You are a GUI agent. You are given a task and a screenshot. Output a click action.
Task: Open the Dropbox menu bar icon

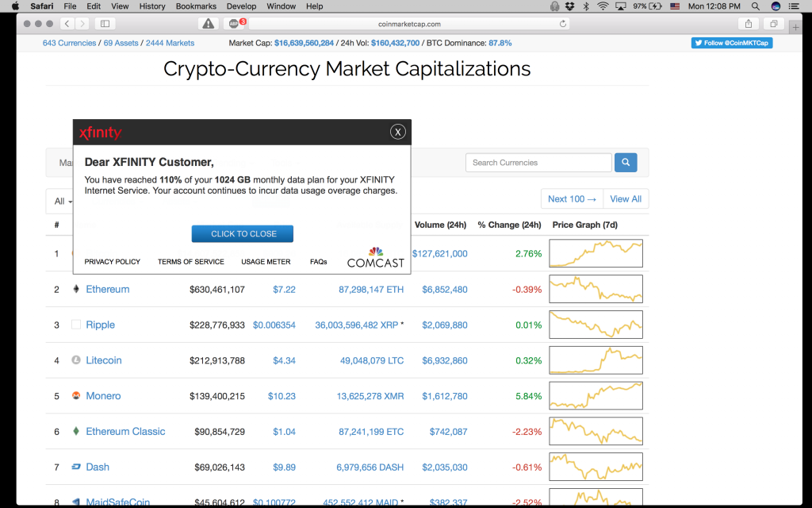click(x=569, y=6)
